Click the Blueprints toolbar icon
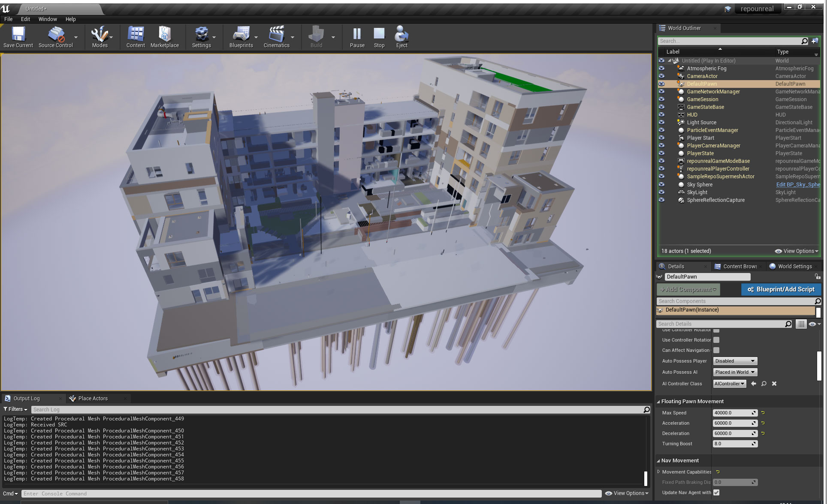Screen dimensions: 827x504 point(240,36)
